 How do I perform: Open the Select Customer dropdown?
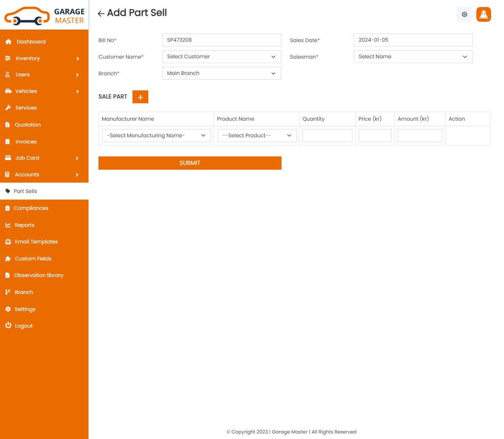(x=221, y=57)
